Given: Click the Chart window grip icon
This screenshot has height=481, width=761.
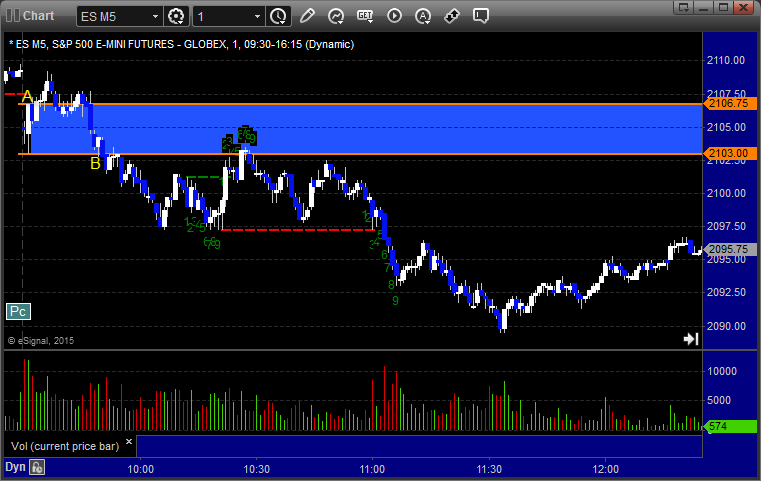Looking at the screenshot, I should [13, 16].
